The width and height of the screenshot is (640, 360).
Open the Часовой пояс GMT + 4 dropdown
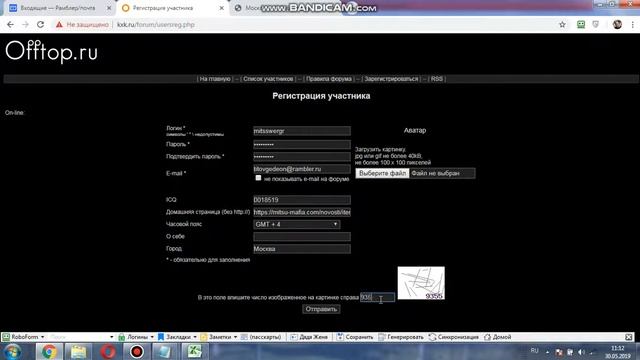coord(296,224)
